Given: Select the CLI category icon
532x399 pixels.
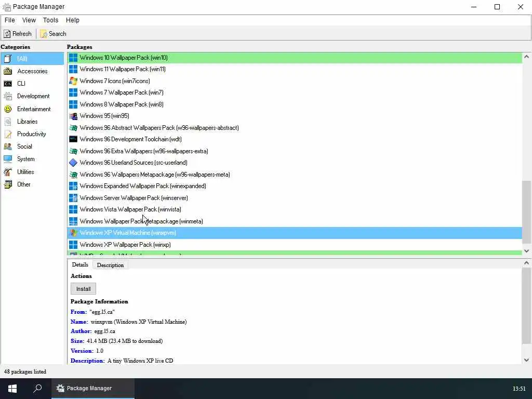Looking at the screenshot, I should pos(7,84).
